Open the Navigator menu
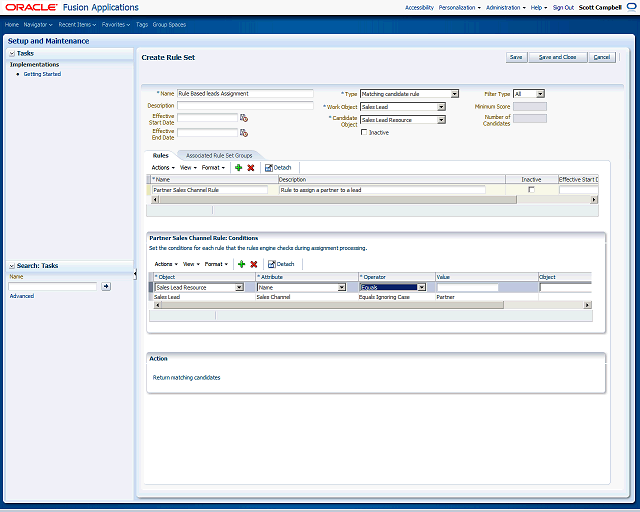Screen dimensions: 640x512 coord(38,25)
